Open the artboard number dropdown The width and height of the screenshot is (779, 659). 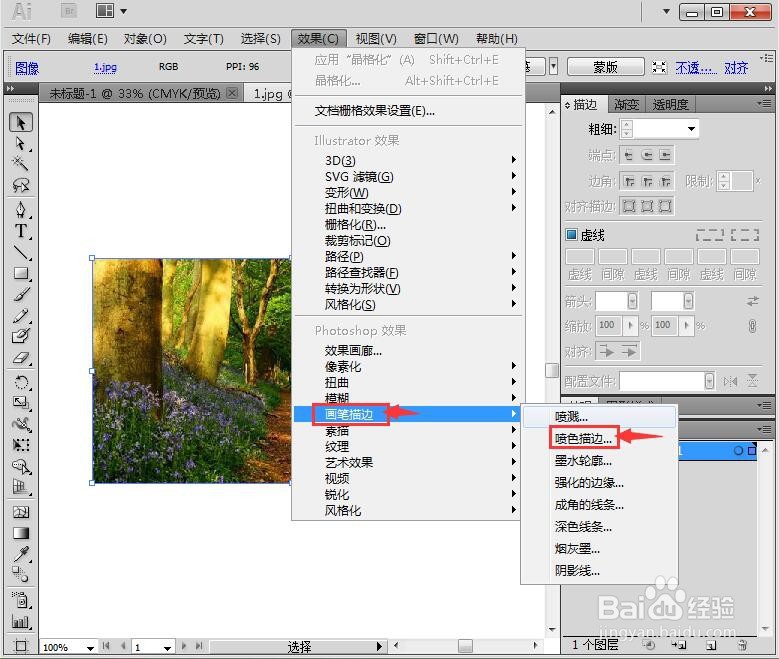167,648
